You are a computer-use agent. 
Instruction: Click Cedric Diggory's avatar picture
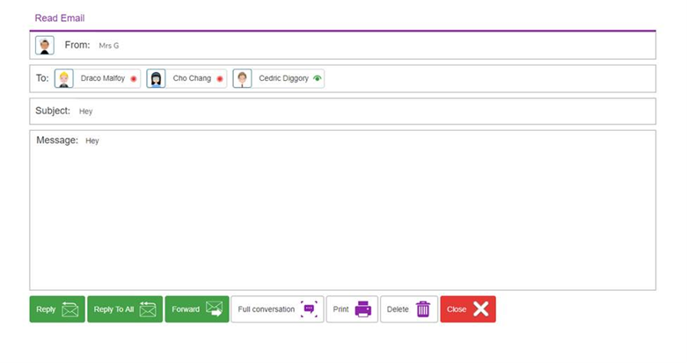click(242, 78)
